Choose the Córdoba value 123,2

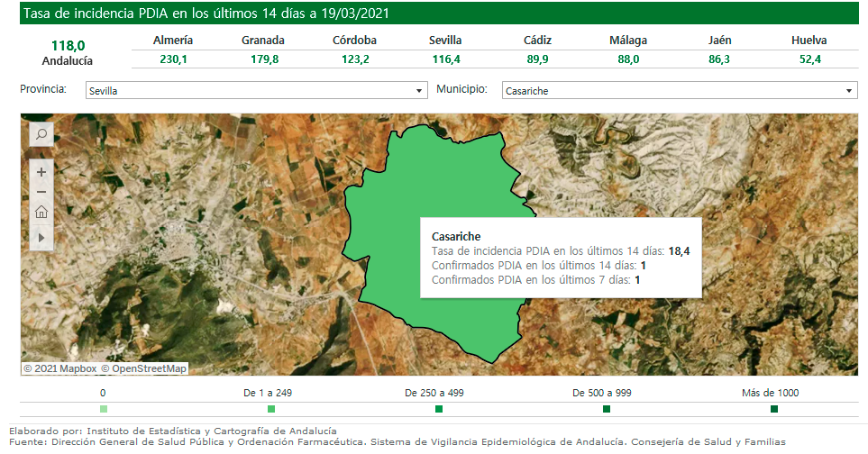click(354, 59)
